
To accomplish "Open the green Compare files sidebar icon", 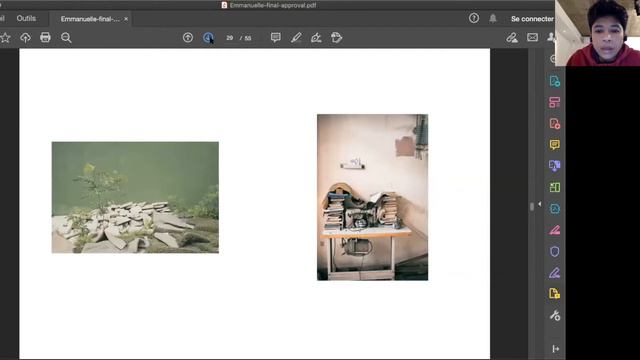I will (x=554, y=187).
